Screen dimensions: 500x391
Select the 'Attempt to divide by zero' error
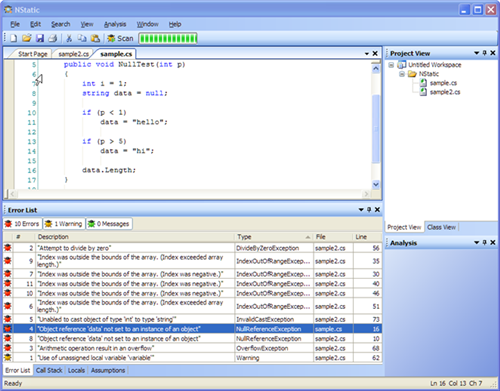192,248
